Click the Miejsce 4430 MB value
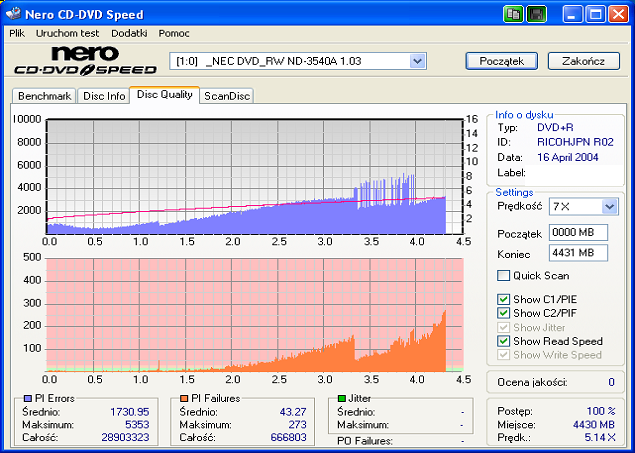The height and width of the screenshot is (453, 635). (594, 425)
